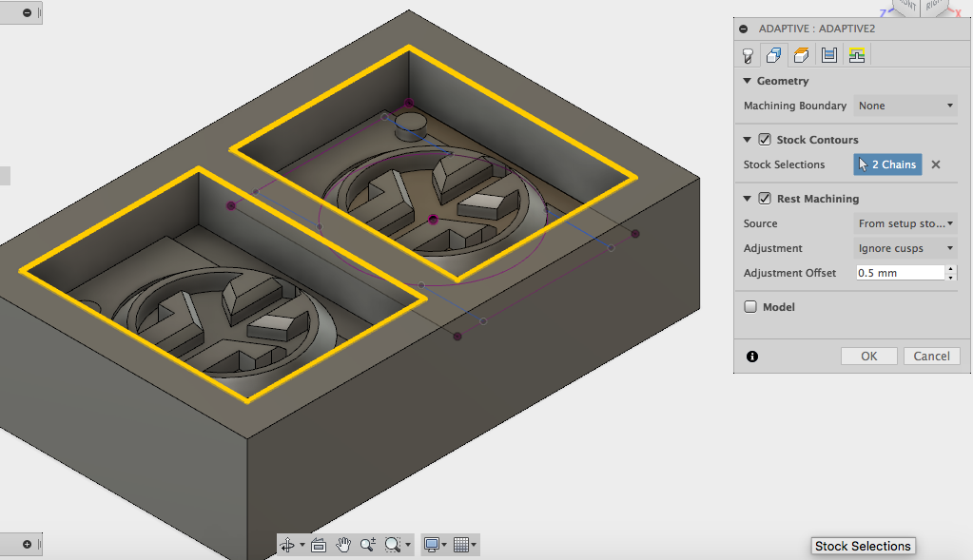Uncheck the Rest Machining checkbox
The width and height of the screenshot is (973, 560).
point(765,199)
